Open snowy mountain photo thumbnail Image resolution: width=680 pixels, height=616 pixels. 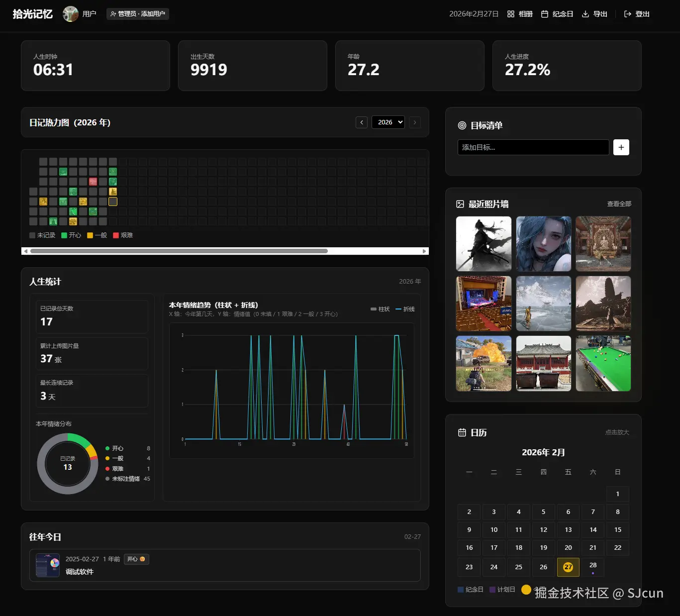point(544,304)
